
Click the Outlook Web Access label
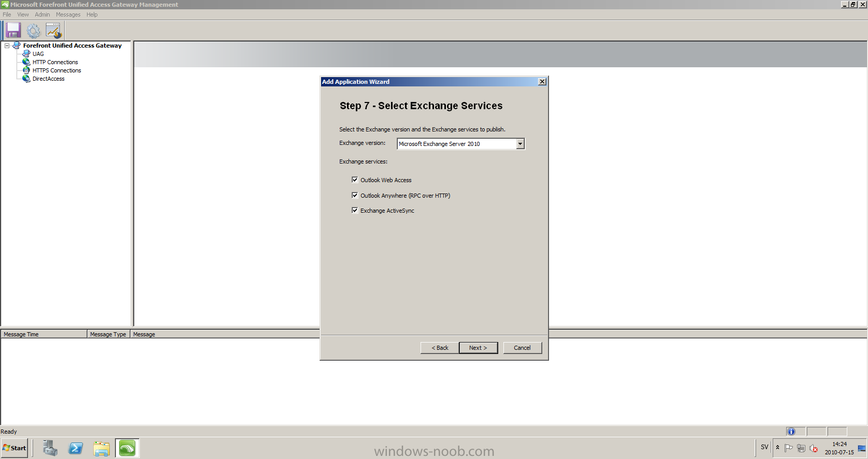pyautogui.click(x=386, y=180)
